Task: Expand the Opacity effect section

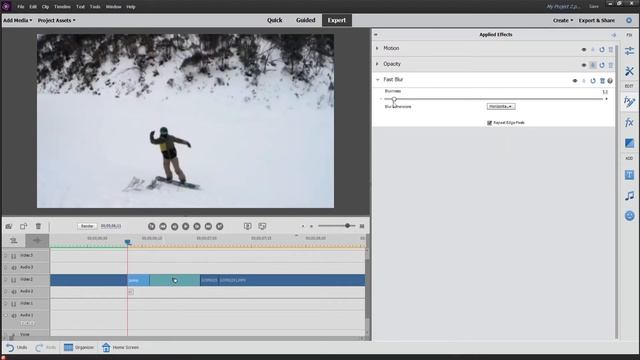Action: (377, 64)
